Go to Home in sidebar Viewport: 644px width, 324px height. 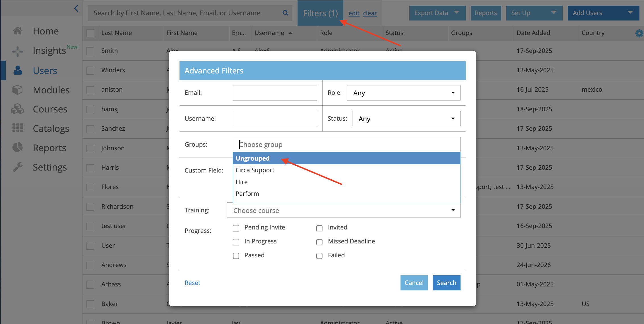pyautogui.click(x=46, y=31)
